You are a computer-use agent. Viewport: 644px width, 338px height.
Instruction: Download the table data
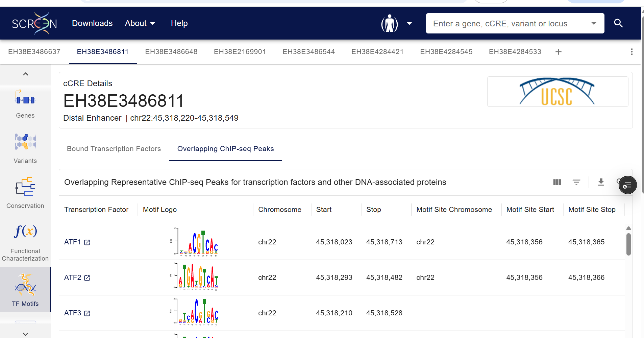pos(601,182)
